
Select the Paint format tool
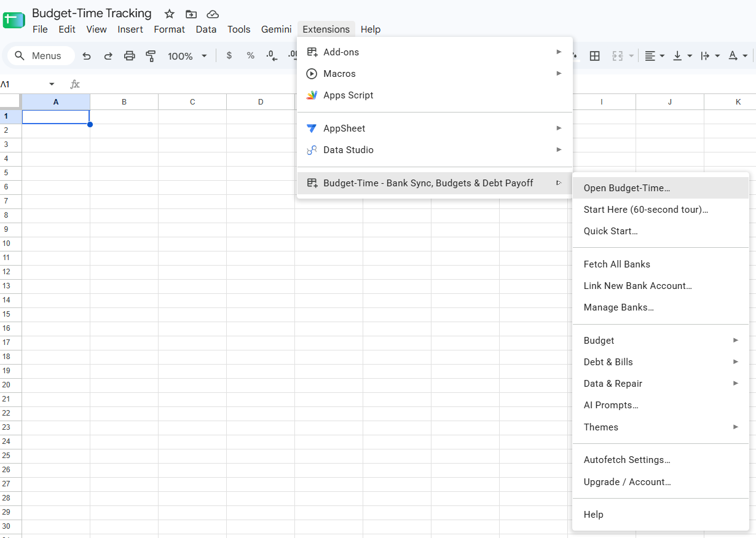[x=151, y=56]
